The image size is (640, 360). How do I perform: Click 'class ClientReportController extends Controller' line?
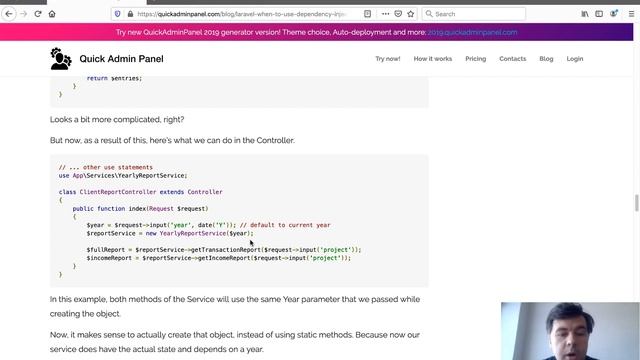[140, 192]
